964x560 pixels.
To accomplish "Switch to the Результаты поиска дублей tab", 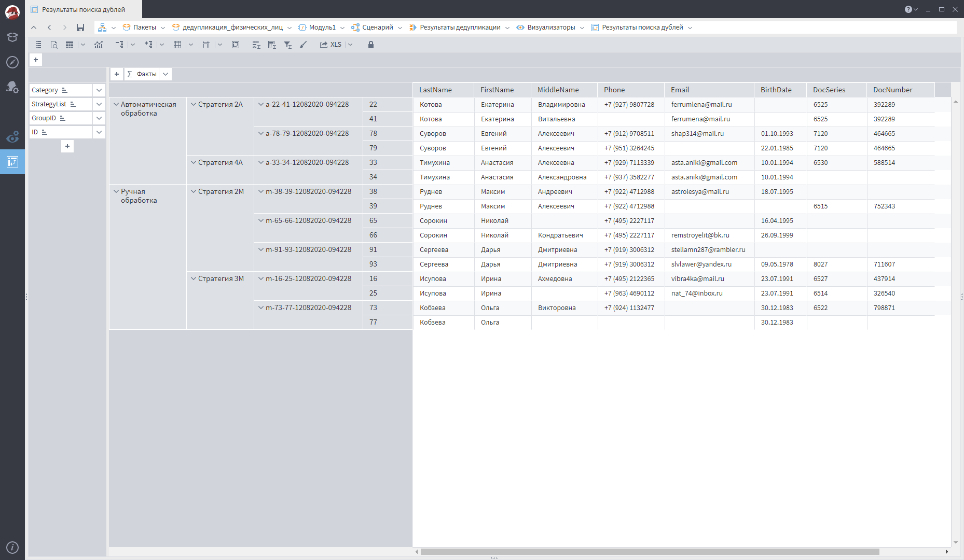I will pos(83,9).
